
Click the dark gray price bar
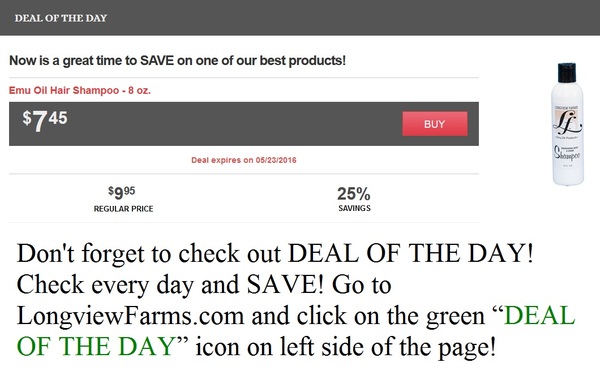tap(244, 124)
